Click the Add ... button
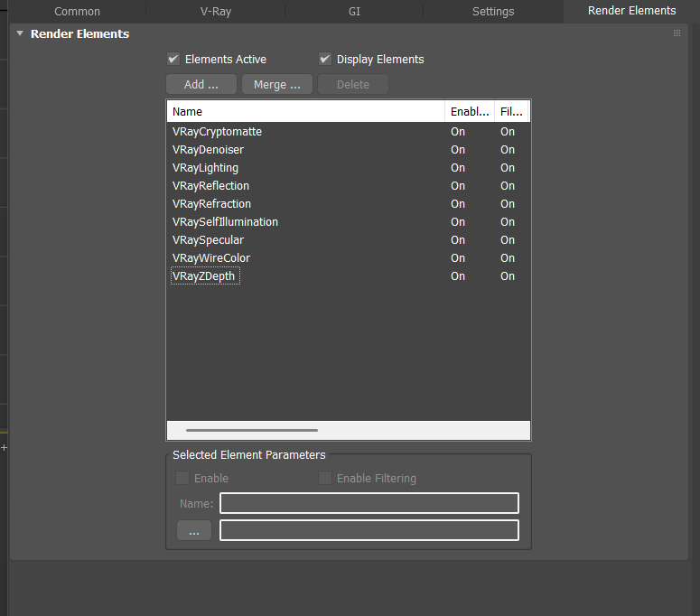This screenshot has height=616, width=700. (x=201, y=84)
